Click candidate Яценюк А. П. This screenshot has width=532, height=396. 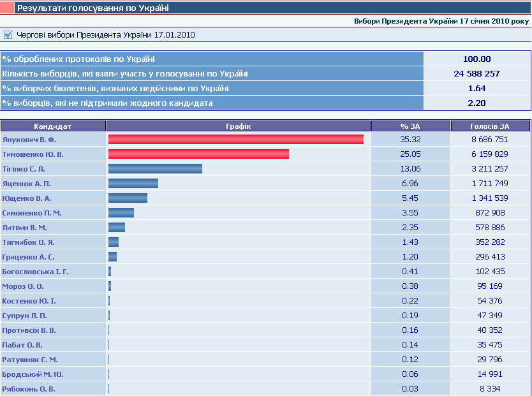click(26, 184)
